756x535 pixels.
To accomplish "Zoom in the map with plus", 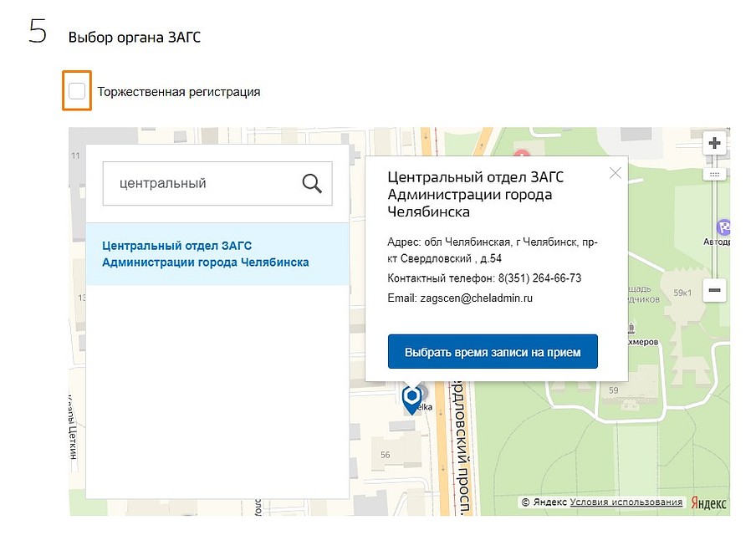I will click(714, 143).
